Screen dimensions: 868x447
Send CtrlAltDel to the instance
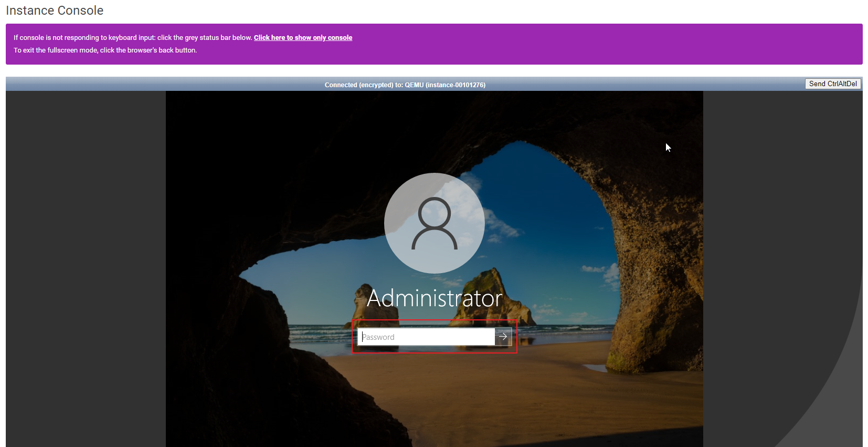point(833,84)
